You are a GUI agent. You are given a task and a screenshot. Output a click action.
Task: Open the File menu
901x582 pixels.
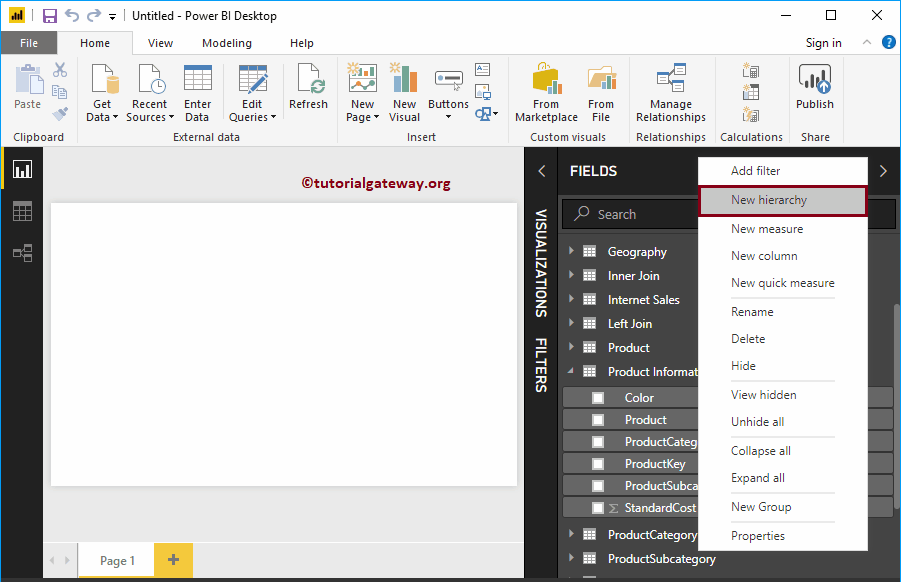[29, 43]
